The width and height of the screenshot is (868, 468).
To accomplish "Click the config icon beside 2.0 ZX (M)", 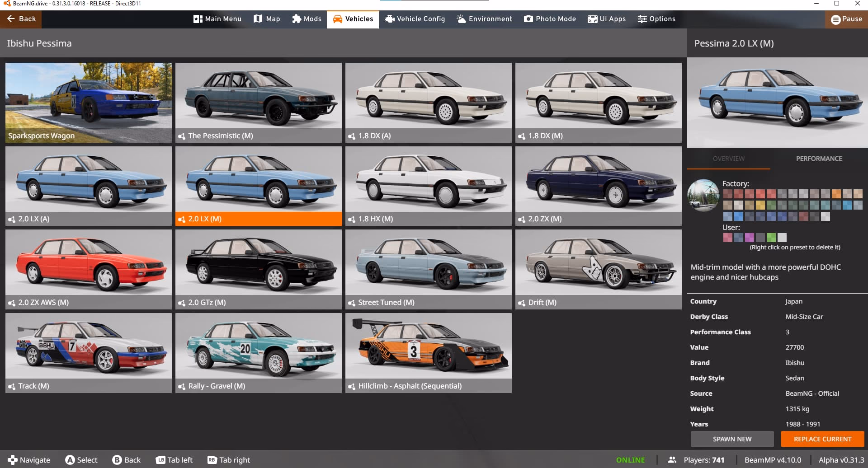I will point(522,219).
